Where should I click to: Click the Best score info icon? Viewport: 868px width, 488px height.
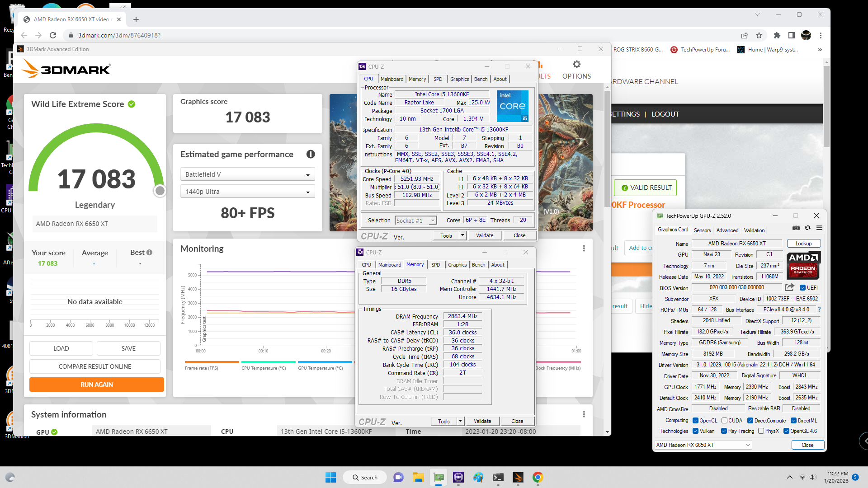point(149,253)
